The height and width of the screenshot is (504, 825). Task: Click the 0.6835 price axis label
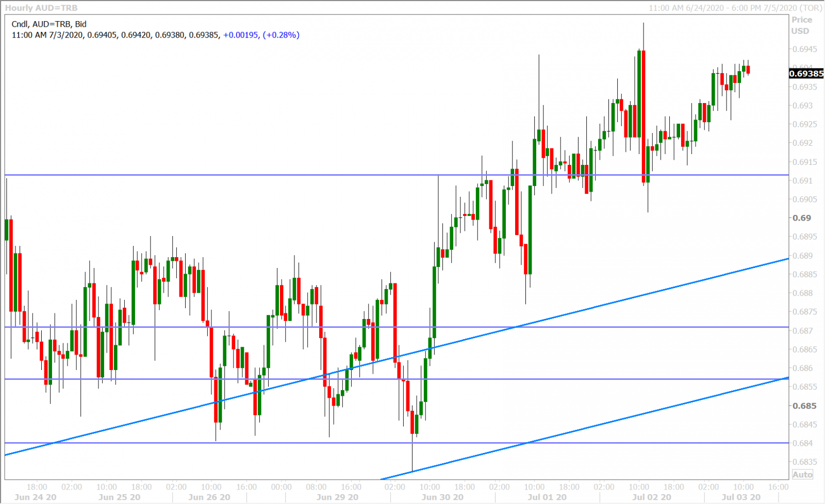click(805, 462)
